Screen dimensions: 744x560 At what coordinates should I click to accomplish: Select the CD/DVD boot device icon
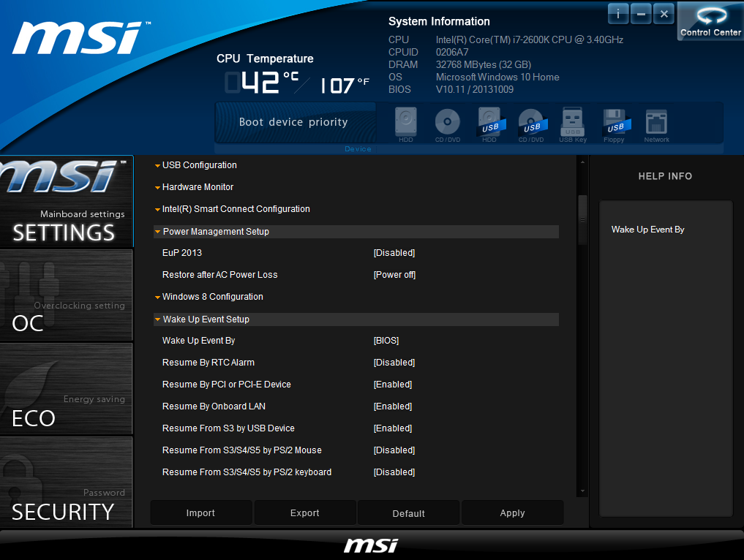(x=448, y=125)
